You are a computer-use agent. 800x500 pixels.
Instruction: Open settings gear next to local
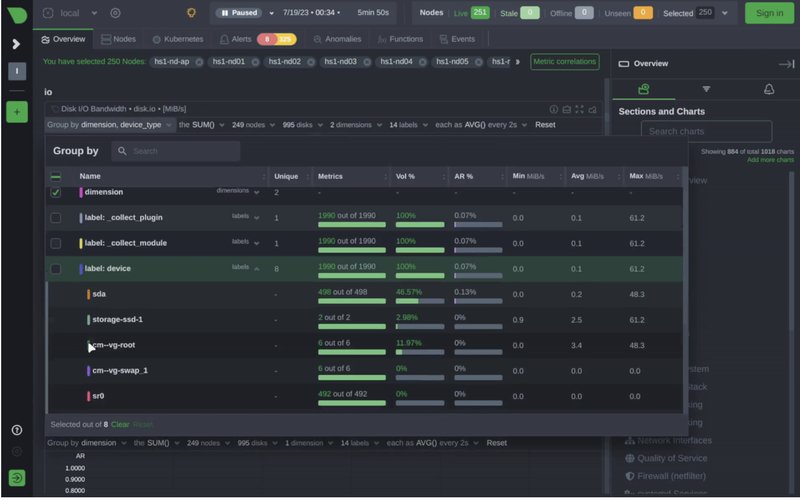pos(115,13)
